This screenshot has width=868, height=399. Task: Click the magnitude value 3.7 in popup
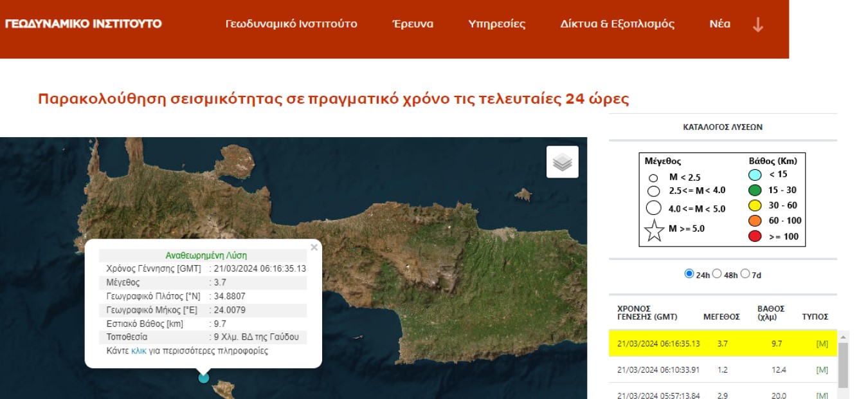220,283
